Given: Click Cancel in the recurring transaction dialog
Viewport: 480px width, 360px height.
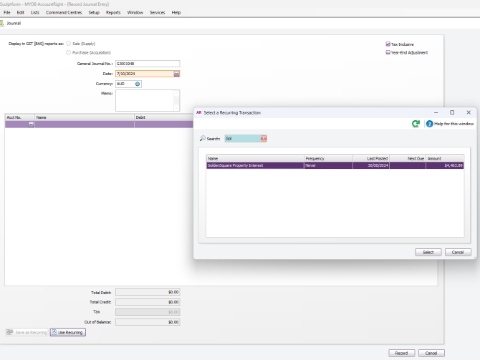Looking at the screenshot, I should click(x=458, y=252).
